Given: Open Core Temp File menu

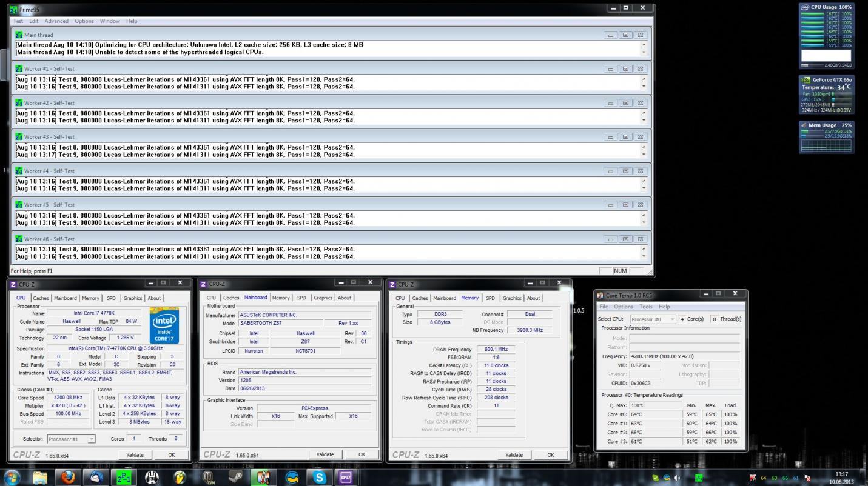Looking at the screenshot, I should point(604,307).
